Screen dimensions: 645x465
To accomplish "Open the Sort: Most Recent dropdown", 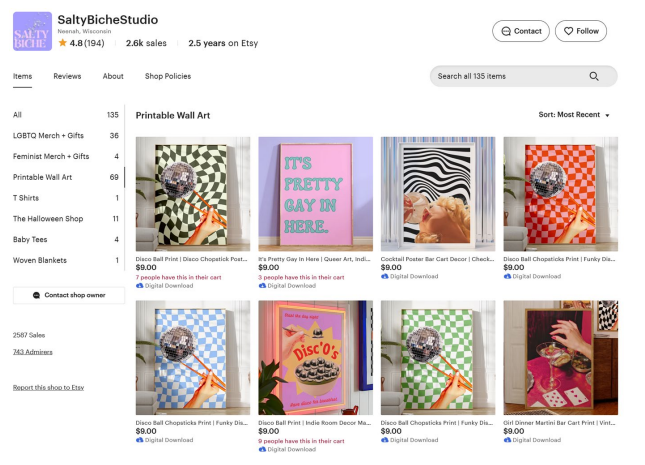I will point(574,115).
